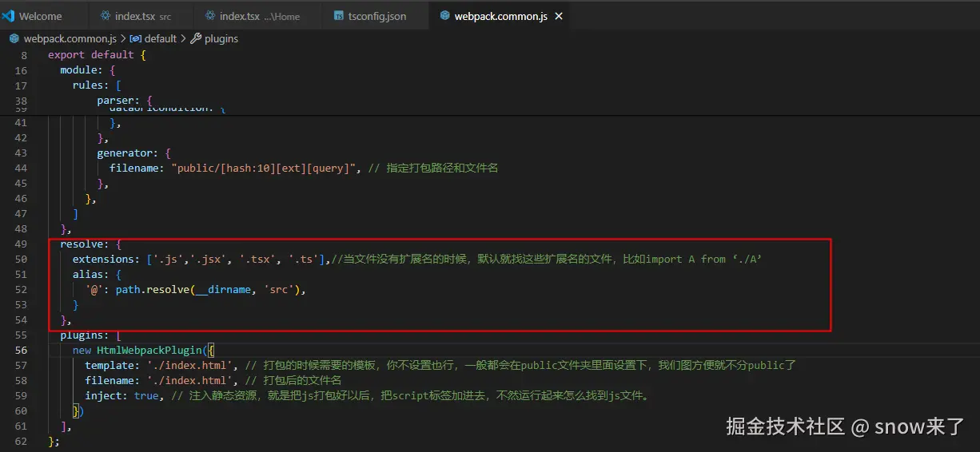This screenshot has height=452, width=980.
Task: Switch to the tsconfig.json tab
Action: click(x=376, y=16)
